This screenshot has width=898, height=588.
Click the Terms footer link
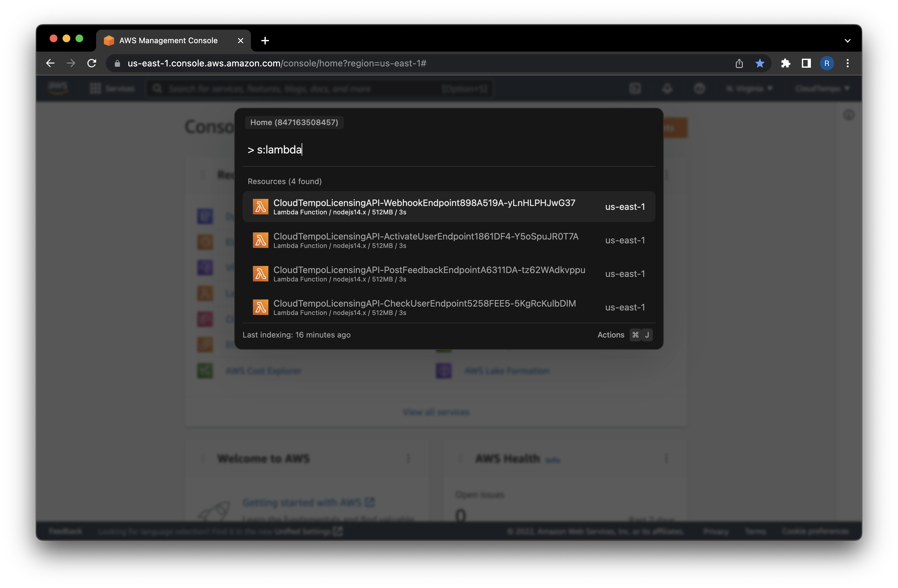click(x=755, y=531)
